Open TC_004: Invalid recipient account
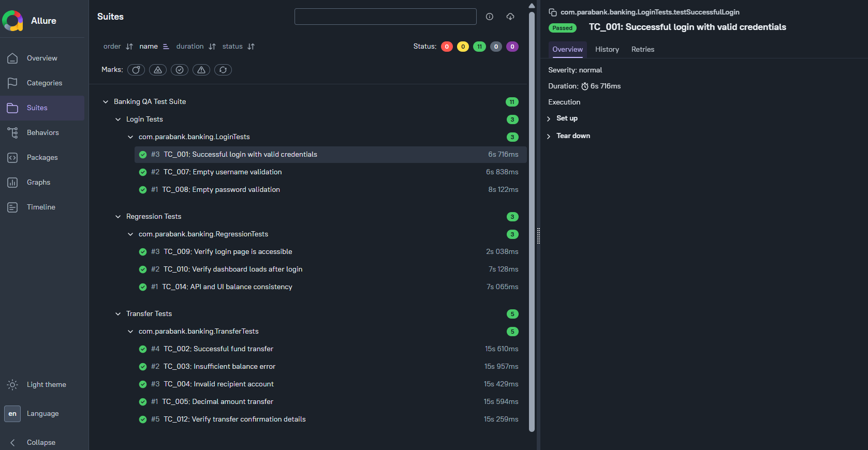The width and height of the screenshot is (868, 450). pyautogui.click(x=331, y=384)
